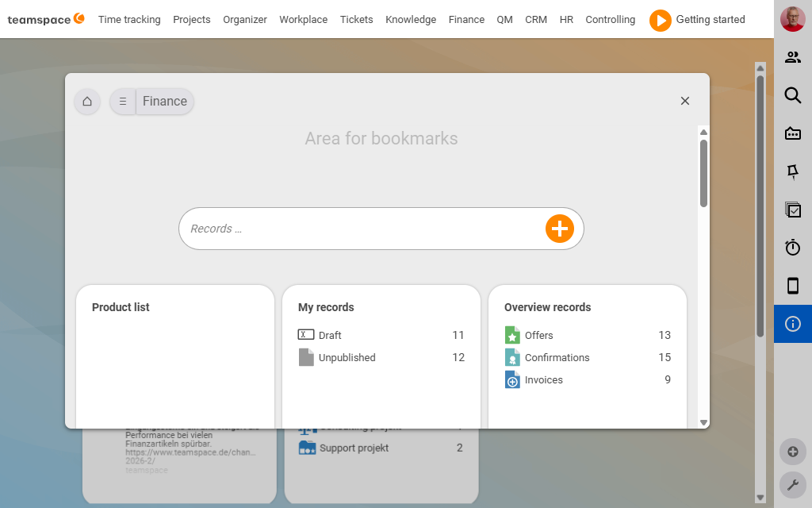The height and width of the screenshot is (508, 812).
Task: Add a new record with orange plus
Action: [559, 229]
